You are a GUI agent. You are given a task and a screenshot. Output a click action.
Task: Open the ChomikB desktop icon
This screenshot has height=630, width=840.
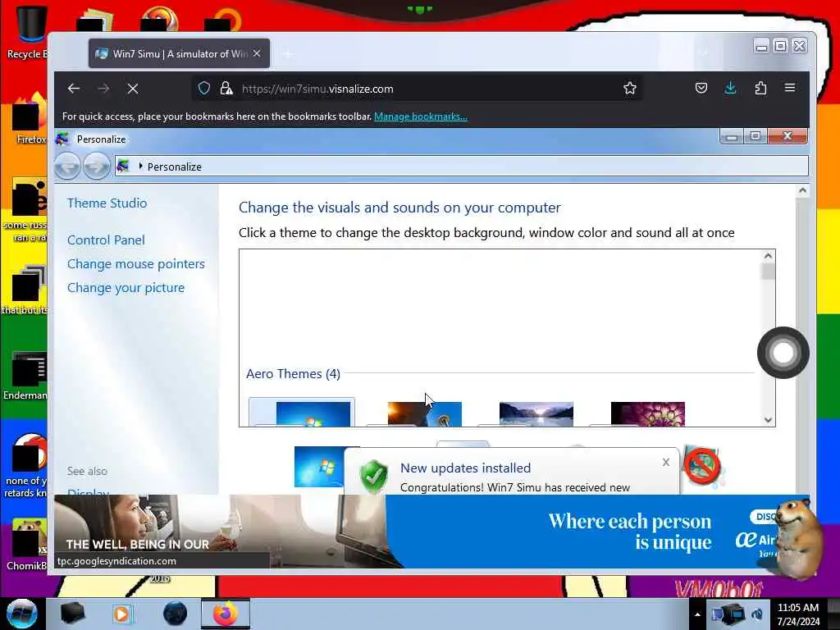27,544
